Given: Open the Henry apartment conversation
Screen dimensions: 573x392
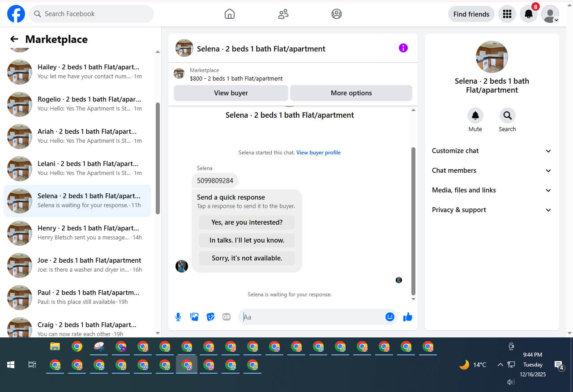Looking at the screenshot, I should (x=77, y=233).
